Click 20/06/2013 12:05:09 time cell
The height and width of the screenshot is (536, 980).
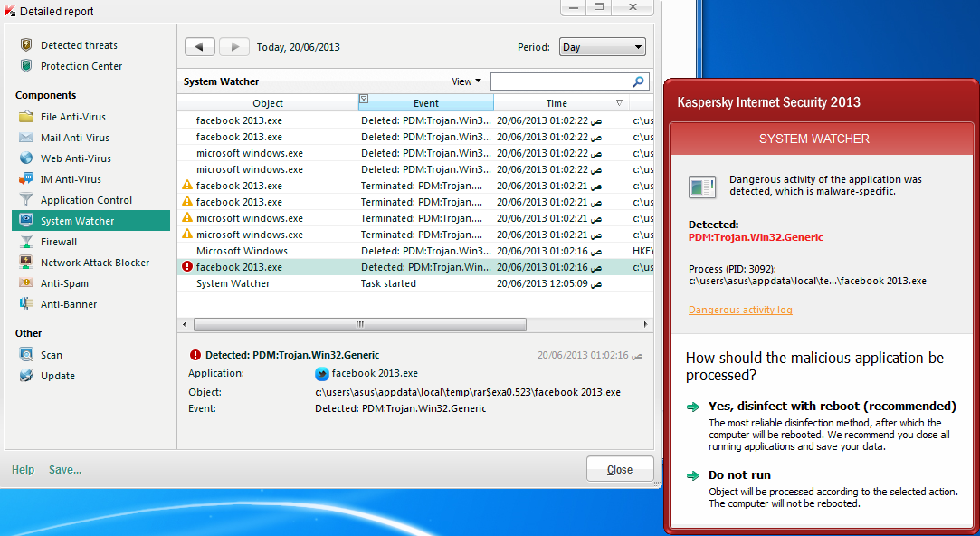tap(548, 283)
